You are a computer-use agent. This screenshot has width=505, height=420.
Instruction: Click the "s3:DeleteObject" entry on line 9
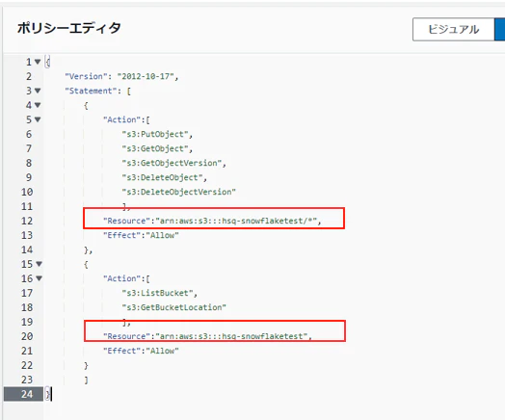click(164, 177)
